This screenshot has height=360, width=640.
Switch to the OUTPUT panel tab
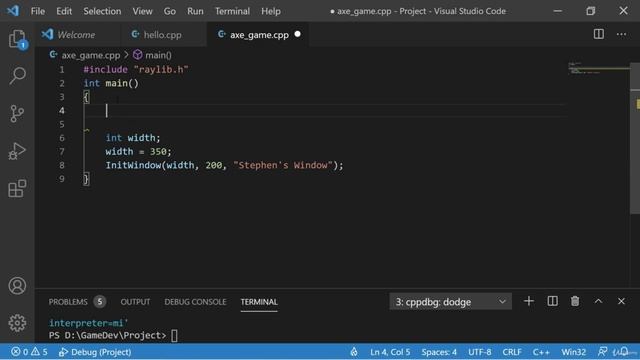point(135,302)
